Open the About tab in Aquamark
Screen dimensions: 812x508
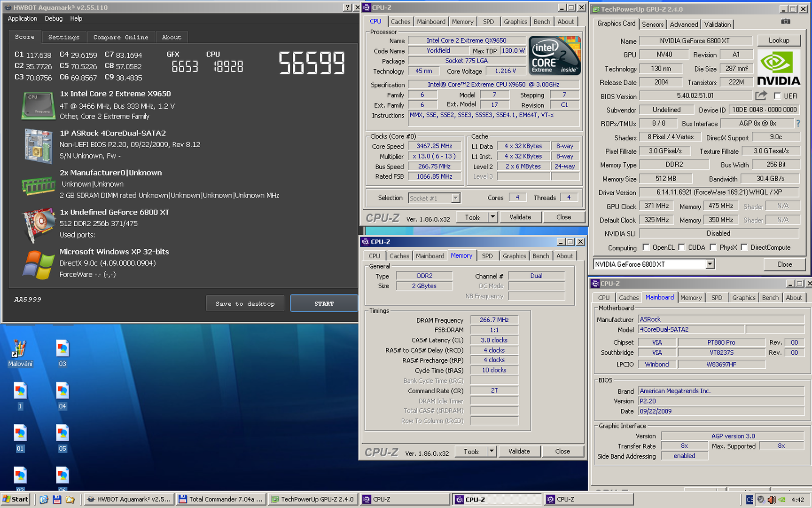point(172,37)
